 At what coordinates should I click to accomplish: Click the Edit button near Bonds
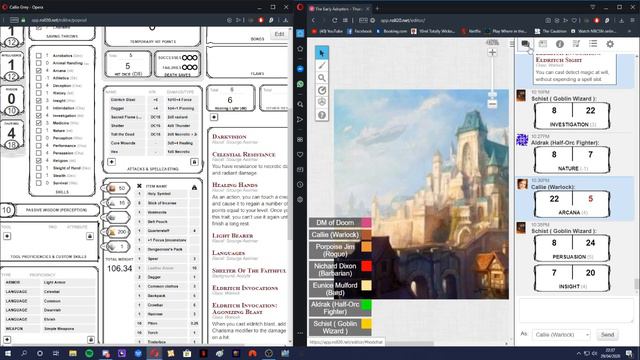[x=279, y=34]
